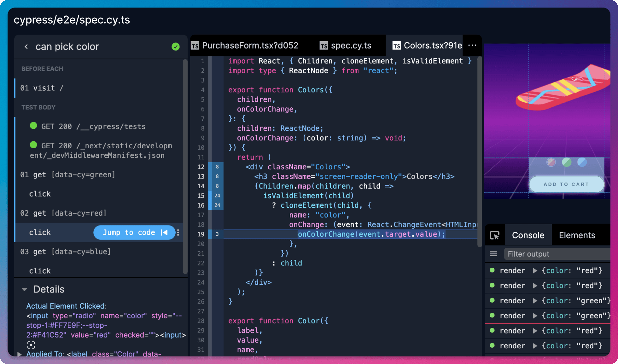Click the green checkmark beside "can pick color"
Screen dimensions: 618x364
[x=176, y=47]
